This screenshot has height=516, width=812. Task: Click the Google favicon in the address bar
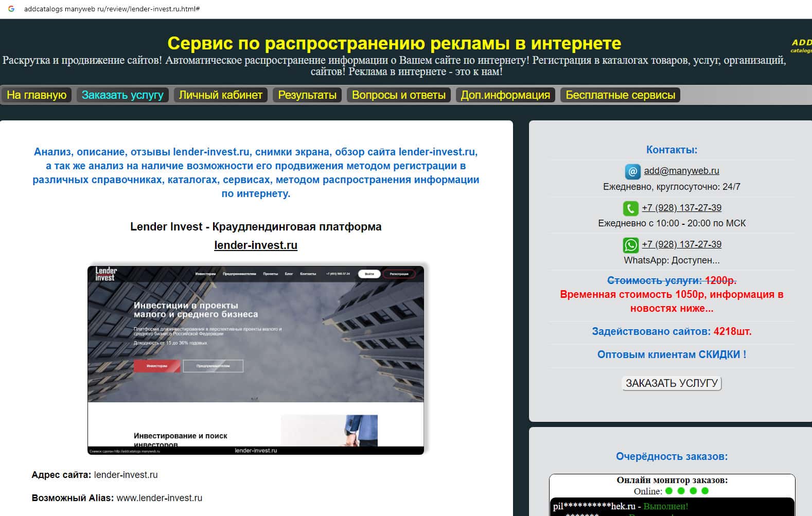click(11, 9)
